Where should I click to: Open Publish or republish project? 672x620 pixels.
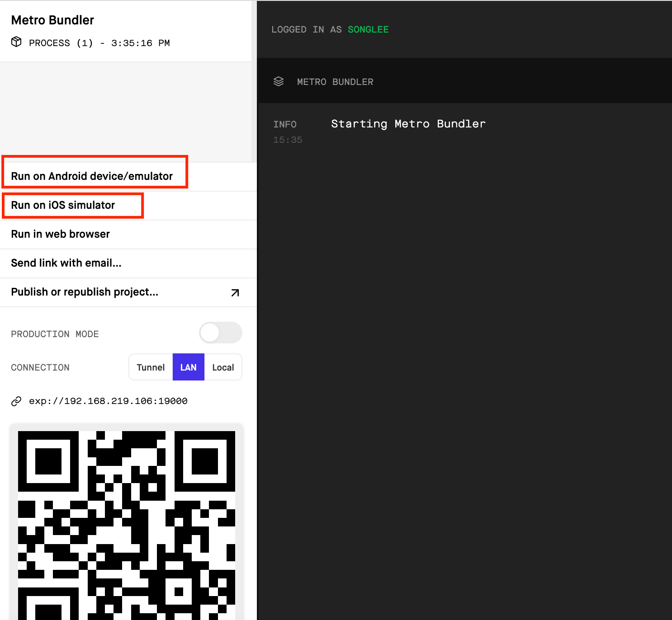pos(128,292)
